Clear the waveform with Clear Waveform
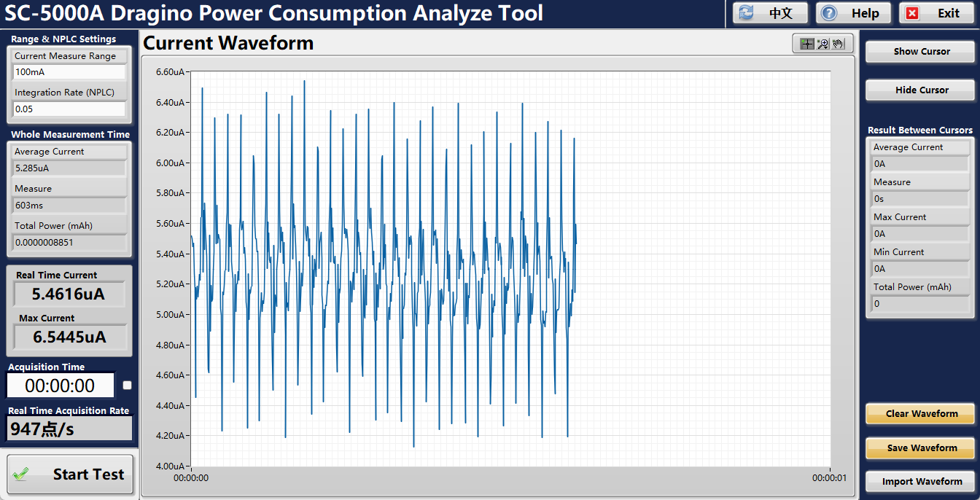Image resolution: width=980 pixels, height=500 pixels. click(x=920, y=414)
